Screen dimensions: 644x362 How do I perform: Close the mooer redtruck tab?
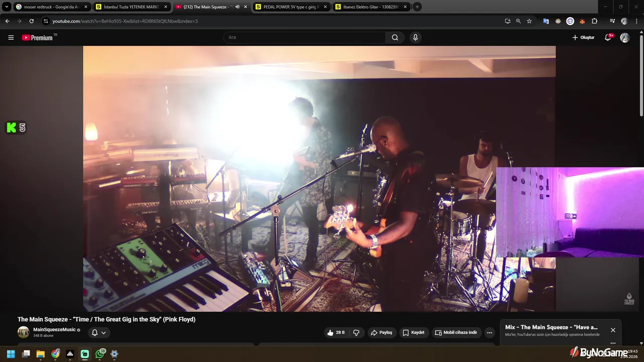86,7
